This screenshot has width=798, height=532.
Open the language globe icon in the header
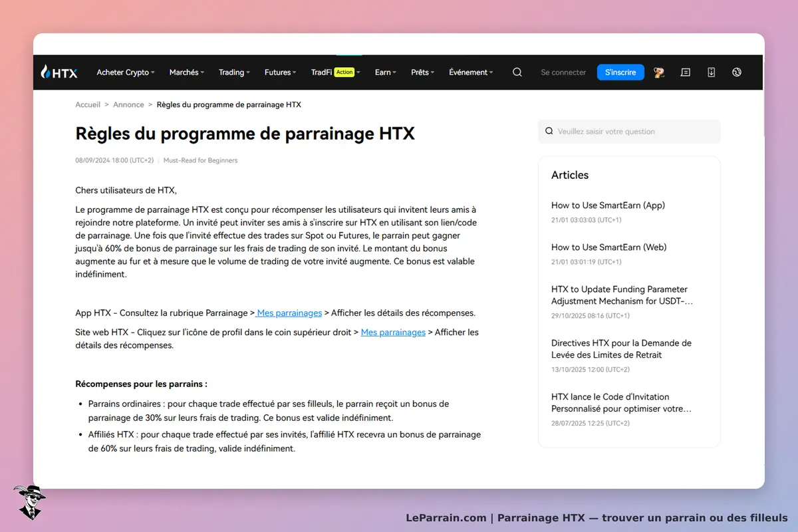click(737, 72)
